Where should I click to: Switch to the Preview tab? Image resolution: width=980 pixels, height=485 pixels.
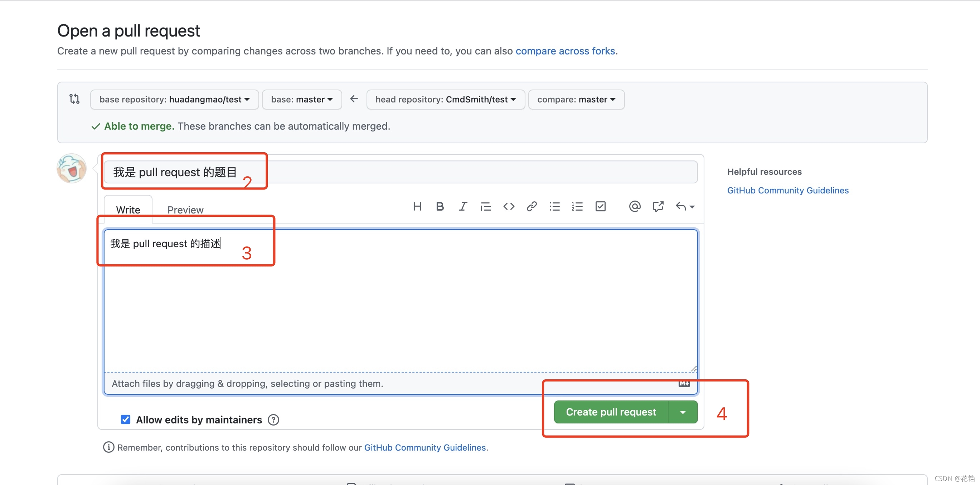click(185, 210)
